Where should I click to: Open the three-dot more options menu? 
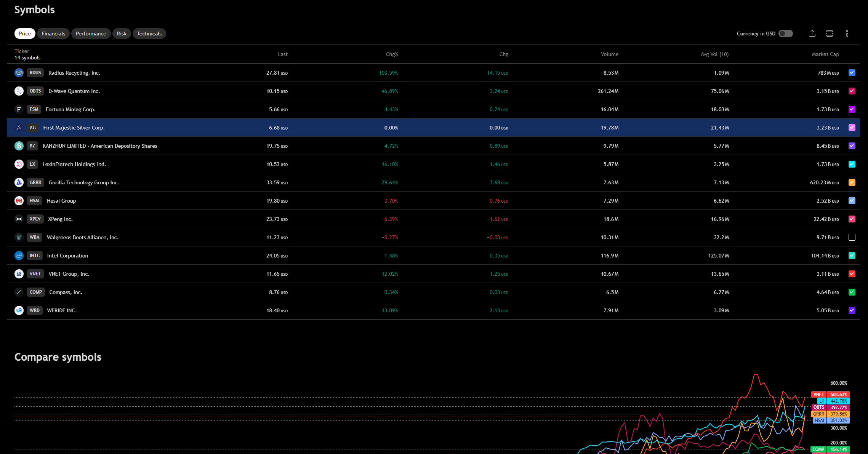tap(847, 34)
